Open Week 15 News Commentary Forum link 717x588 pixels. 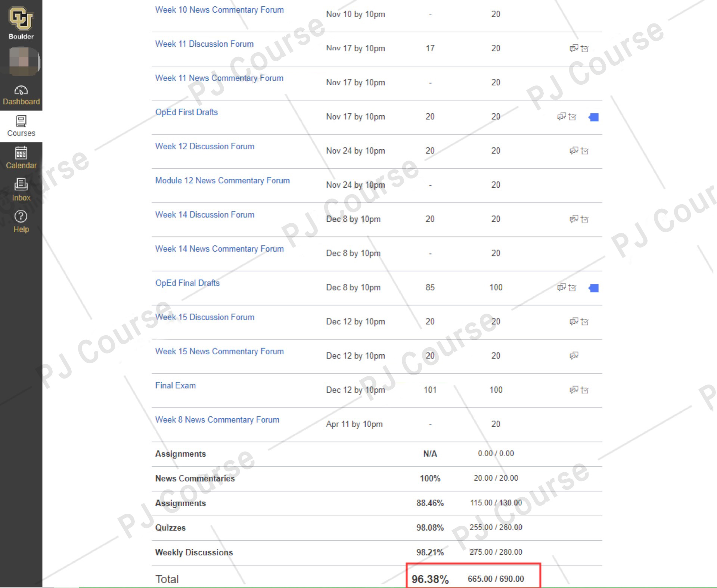click(219, 351)
